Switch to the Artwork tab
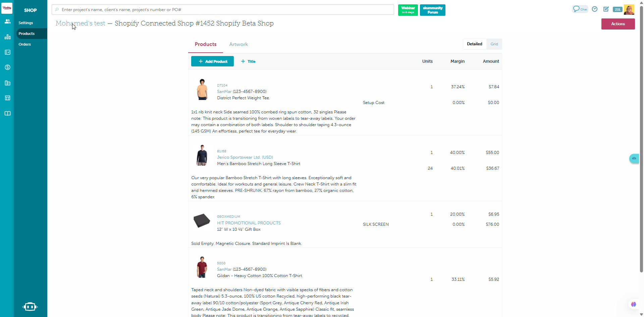The image size is (644, 317). pos(238,44)
